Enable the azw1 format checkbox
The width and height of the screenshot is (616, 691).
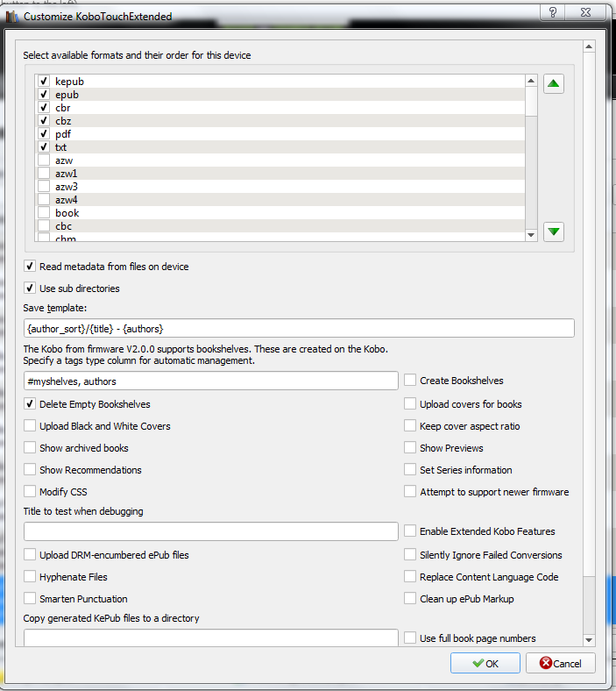[44, 174]
